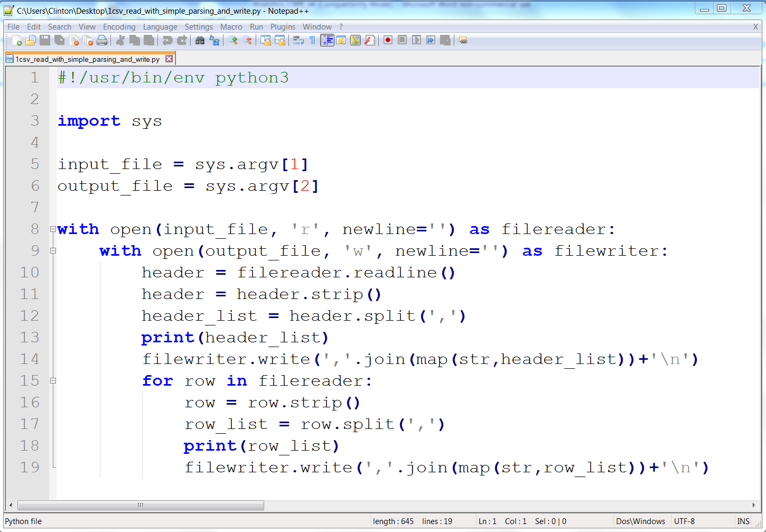Click the Redo arrow icon

[x=181, y=40]
